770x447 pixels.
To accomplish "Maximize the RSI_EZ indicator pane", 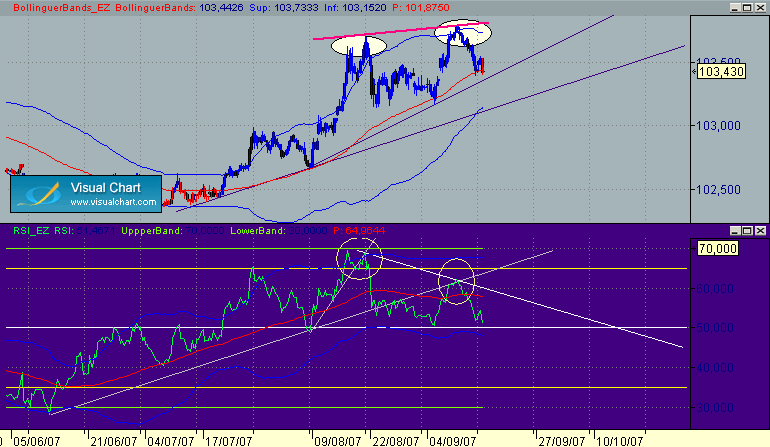I will point(747,230).
